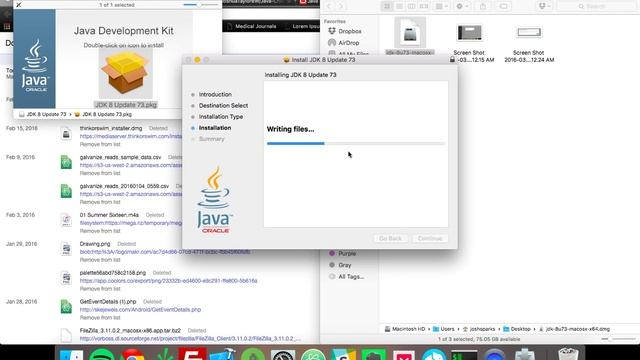Open Lorem Ipsum bookmark

click(302, 26)
